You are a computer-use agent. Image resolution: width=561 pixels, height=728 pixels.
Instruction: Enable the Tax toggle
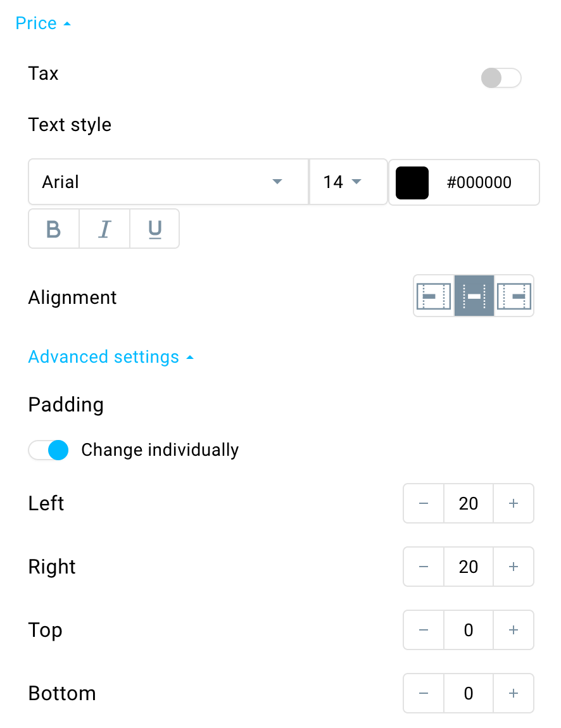click(x=501, y=78)
